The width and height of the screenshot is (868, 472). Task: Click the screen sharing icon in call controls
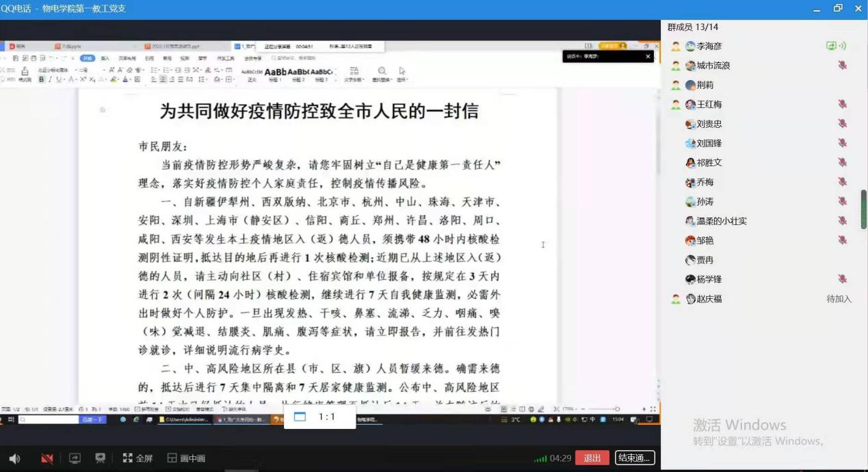coord(75,458)
